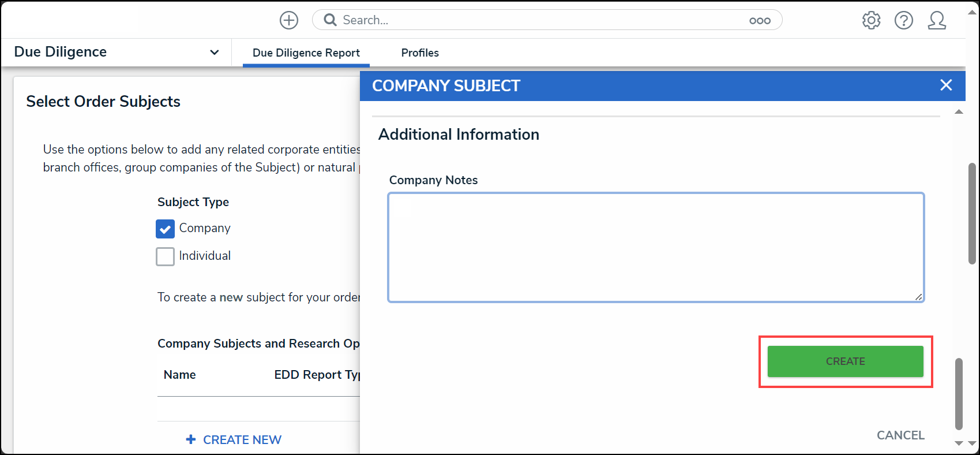The height and width of the screenshot is (455, 980).
Task: Open the help question mark icon
Action: (x=904, y=20)
